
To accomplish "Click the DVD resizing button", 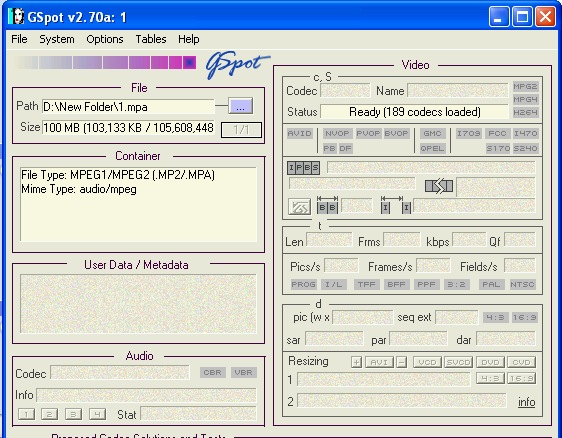I will (x=490, y=362).
